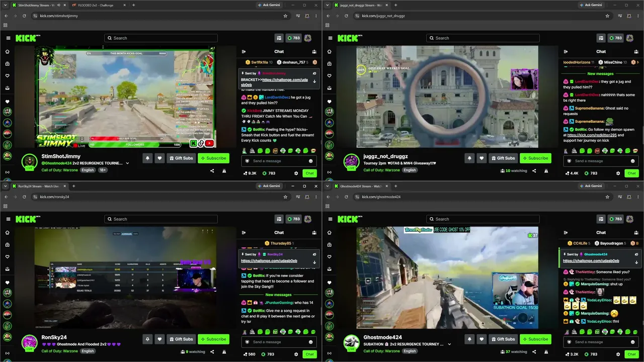Open Following heart-outline sidebar icon in Ghostmode424 window
644x362 pixels.
coord(329,256)
